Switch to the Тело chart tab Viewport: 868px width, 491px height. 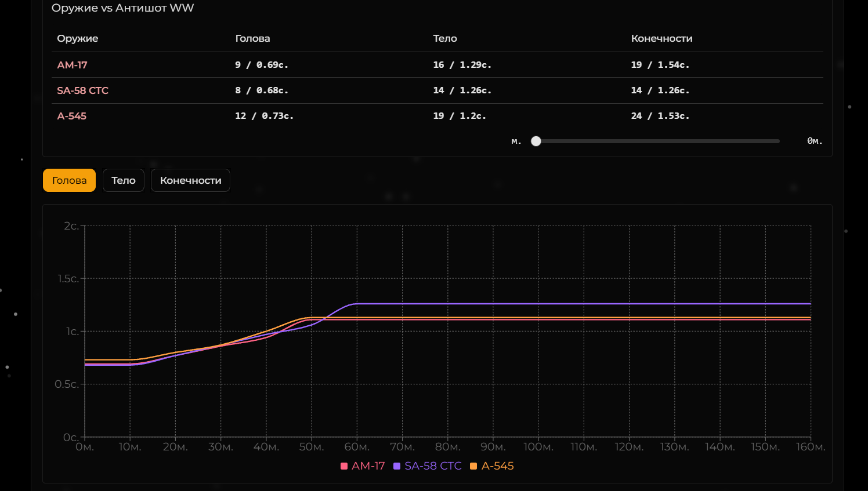click(x=123, y=180)
